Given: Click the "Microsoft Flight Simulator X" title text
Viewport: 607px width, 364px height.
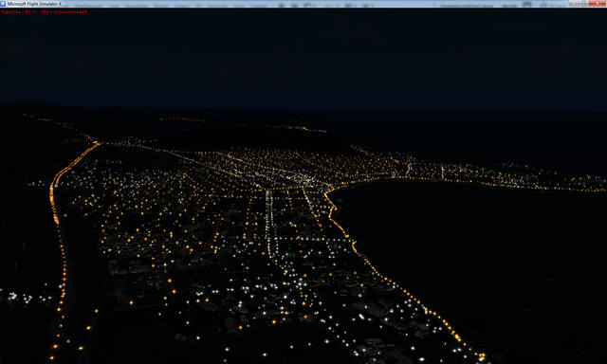Looking at the screenshot, I should click(34, 4).
